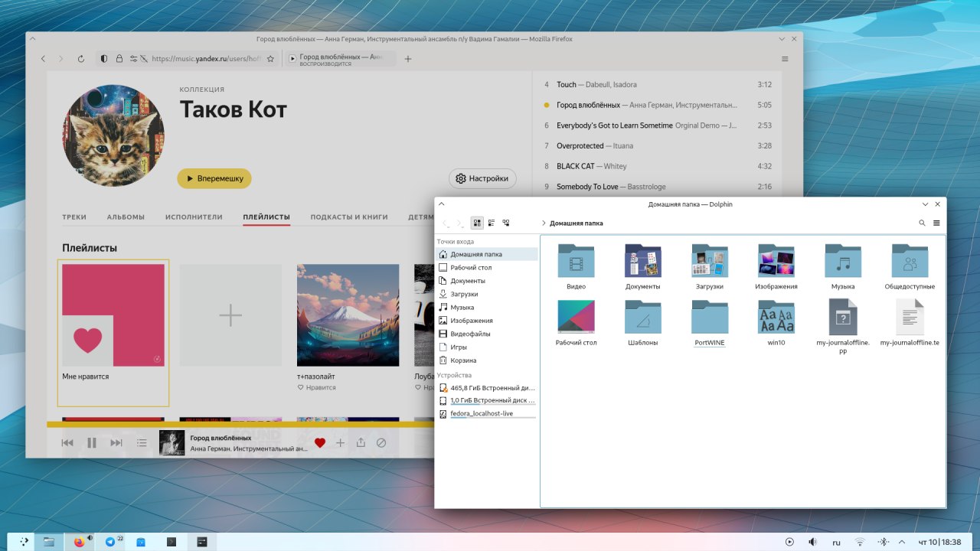Image resolution: width=980 pixels, height=551 pixels.
Task: Select track Overprotected by Ituana
Action: click(658, 145)
